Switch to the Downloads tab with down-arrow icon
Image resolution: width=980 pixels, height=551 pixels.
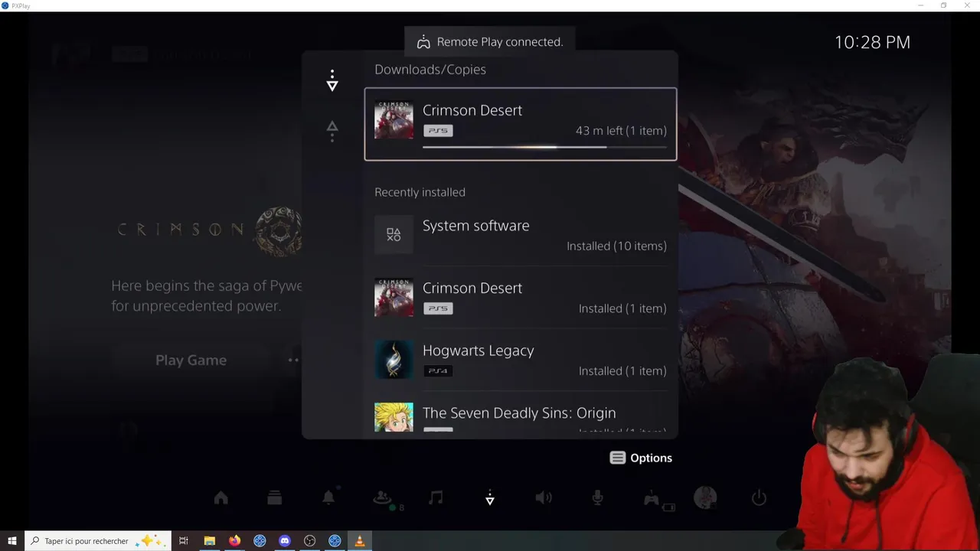click(332, 80)
